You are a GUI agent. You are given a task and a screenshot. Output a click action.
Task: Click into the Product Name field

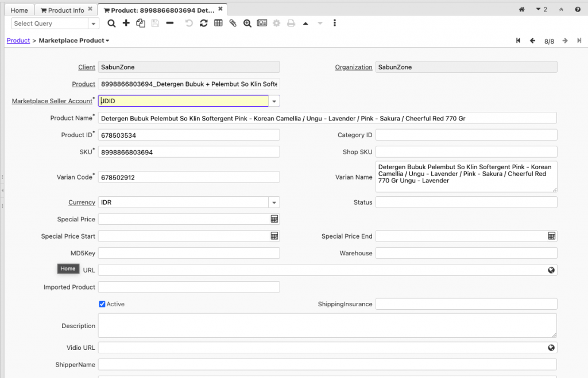[x=327, y=118]
